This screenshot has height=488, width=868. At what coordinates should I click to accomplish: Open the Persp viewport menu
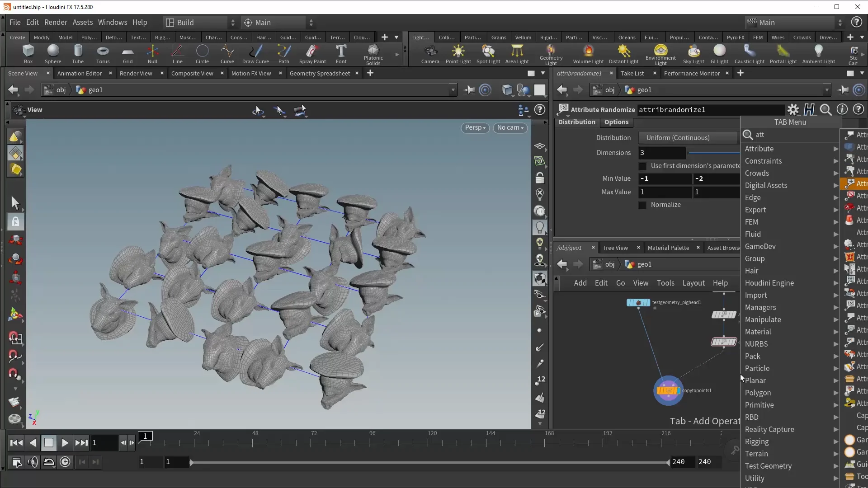pos(475,128)
